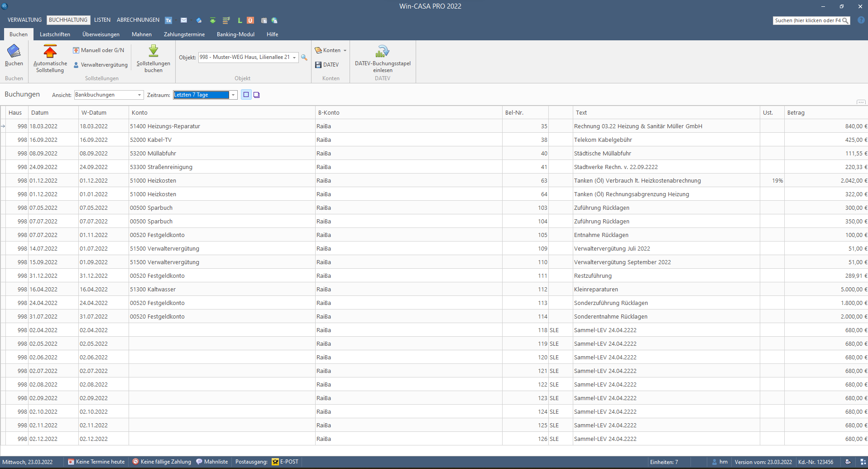Select stacked window view icon
The image size is (868, 469).
[257, 95]
